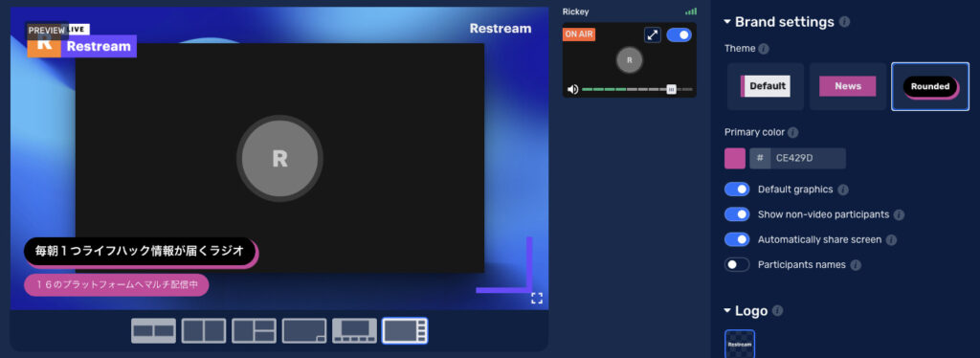This screenshot has width=980, height=358.
Task: Pick the one-large-two-small layout icon
Action: [x=254, y=330]
